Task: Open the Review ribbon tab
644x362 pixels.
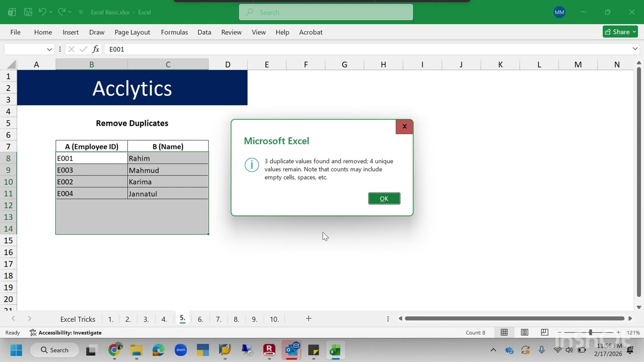Action: pyautogui.click(x=231, y=32)
